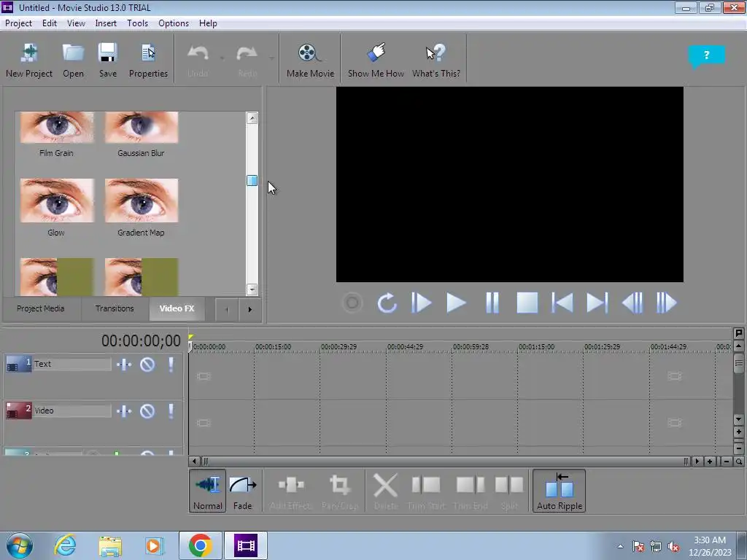Enable loop playback
Screen dimensions: 747x560
pyautogui.click(x=387, y=303)
